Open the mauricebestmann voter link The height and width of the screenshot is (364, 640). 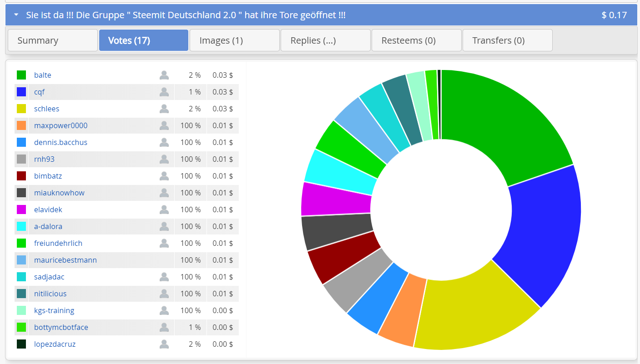point(66,260)
